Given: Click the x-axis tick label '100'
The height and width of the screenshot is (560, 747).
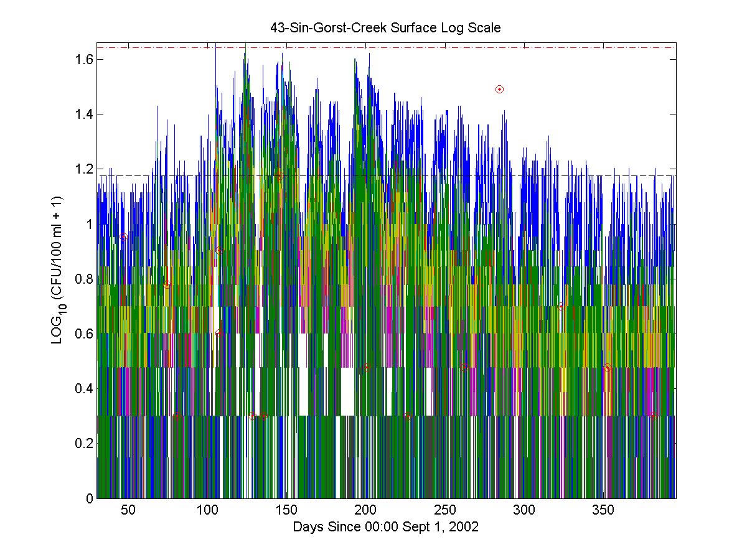Looking at the screenshot, I should tap(207, 510).
